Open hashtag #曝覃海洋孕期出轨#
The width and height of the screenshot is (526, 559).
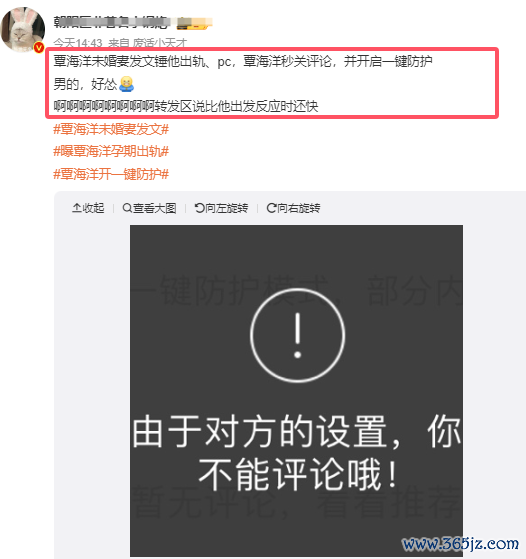tap(111, 152)
